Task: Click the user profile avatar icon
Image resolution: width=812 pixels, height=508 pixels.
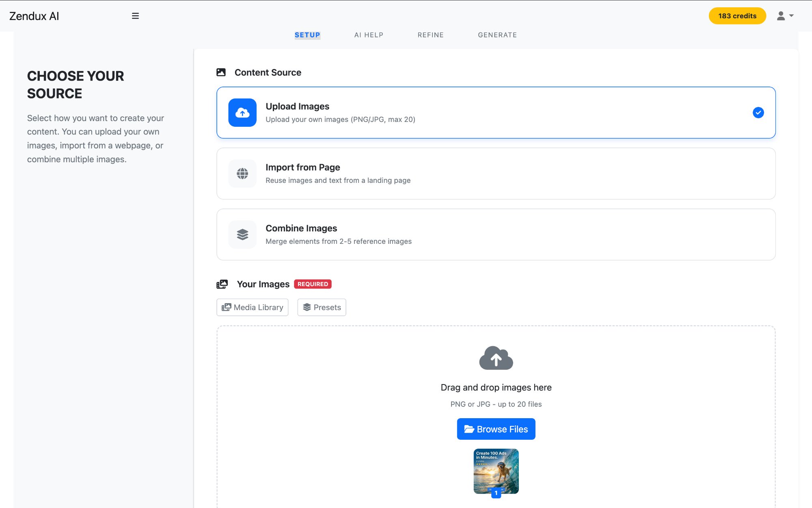Action: 780,16
